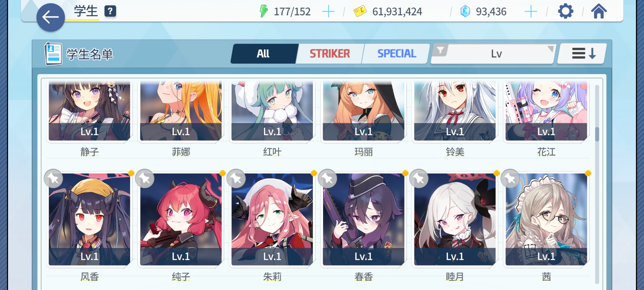Toggle the pin on 春香's card
The width and height of the screenshot is (644, 290).
pyautogui.click(x=327, y=179)
